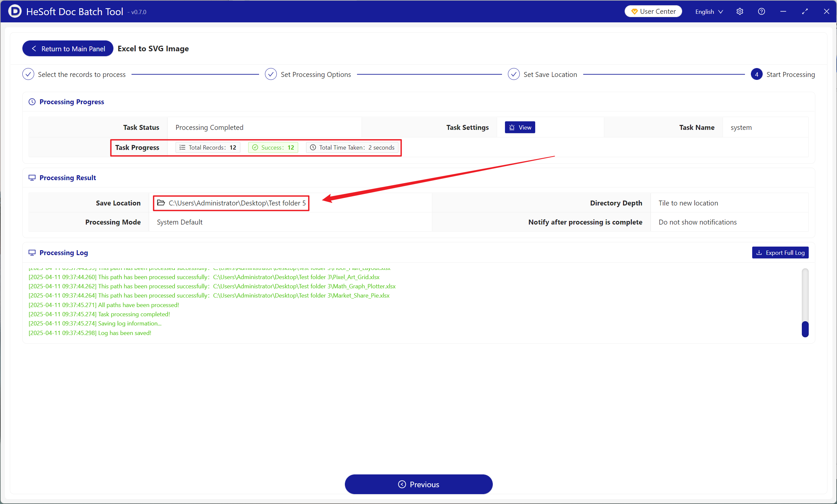Select 'Select the records to process' step
This screenshot has width=837, height=504.
click(82, 74)
